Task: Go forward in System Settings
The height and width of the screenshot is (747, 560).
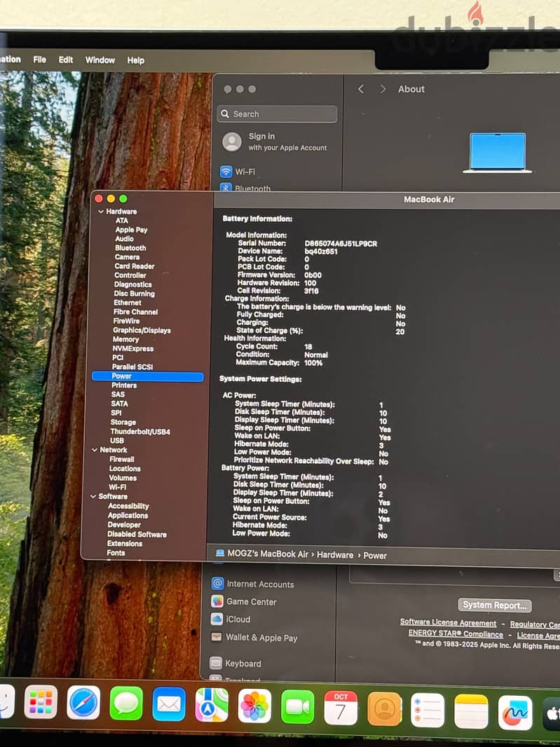Action: [383, 89]
